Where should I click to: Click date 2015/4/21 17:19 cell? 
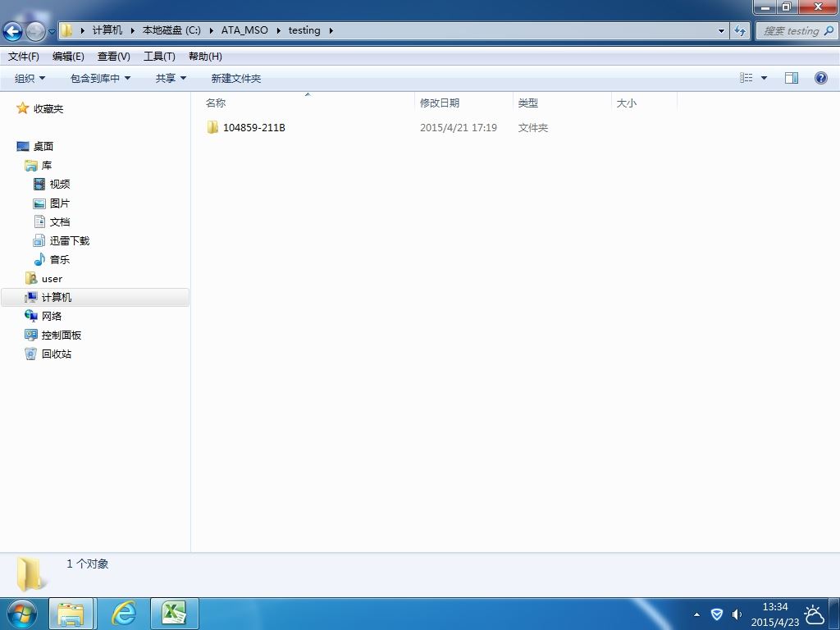[459, 127]
